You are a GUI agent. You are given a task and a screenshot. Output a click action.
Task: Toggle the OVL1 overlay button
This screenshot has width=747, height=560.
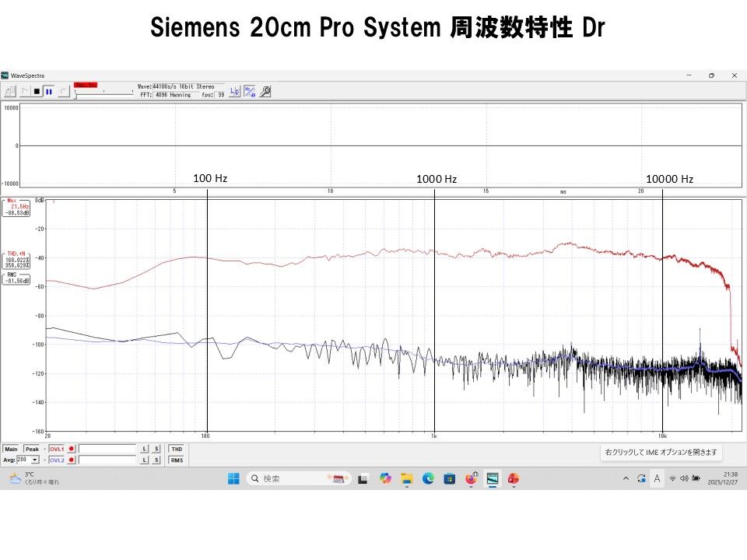(x=56, y=449)
